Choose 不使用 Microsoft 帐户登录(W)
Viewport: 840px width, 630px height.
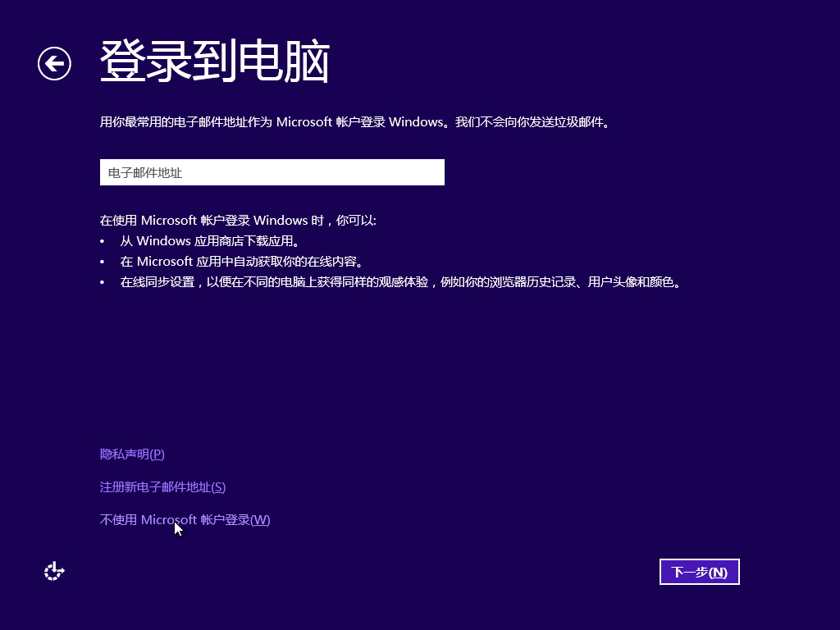185,520
